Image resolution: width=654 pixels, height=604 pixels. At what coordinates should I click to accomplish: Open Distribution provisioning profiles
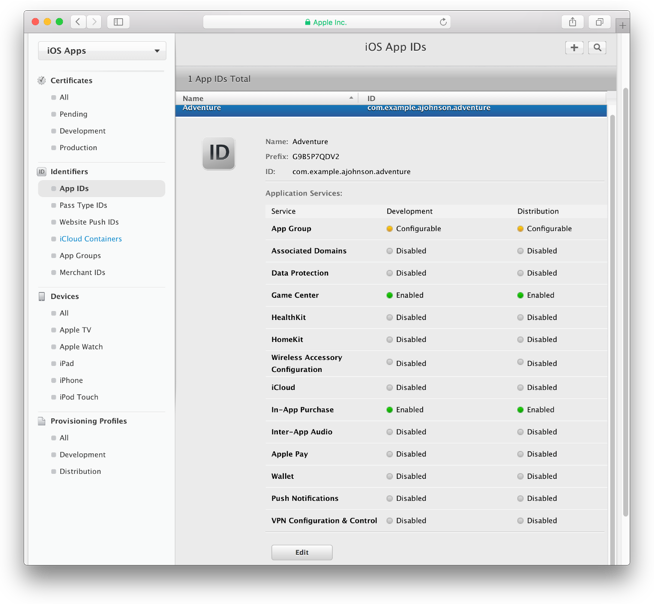[80, 471]
